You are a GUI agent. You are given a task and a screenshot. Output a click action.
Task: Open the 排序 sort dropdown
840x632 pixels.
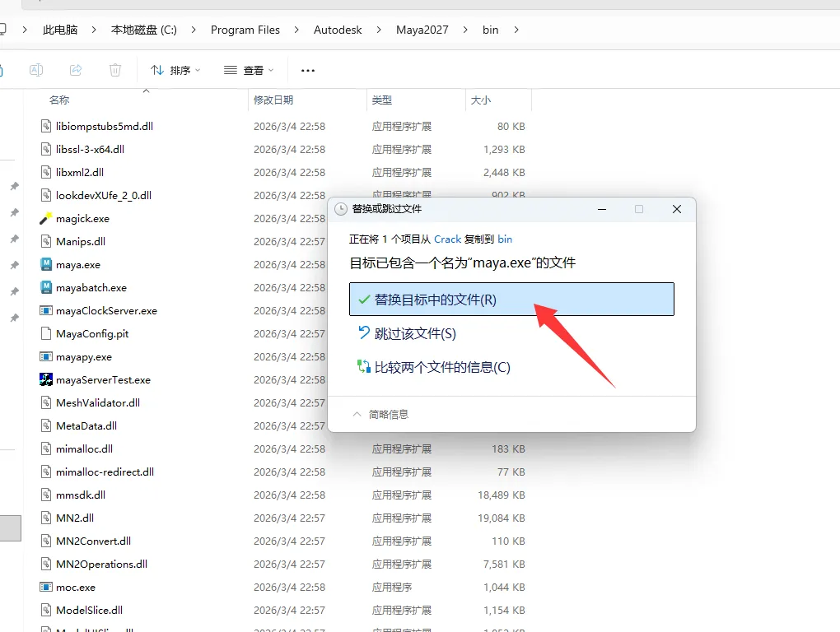point(175,70)
